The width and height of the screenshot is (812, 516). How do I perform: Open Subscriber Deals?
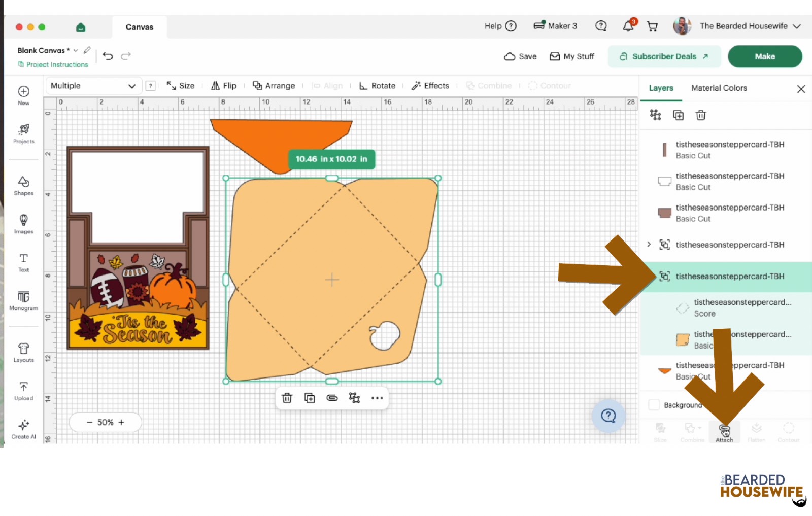click(664, 56)
